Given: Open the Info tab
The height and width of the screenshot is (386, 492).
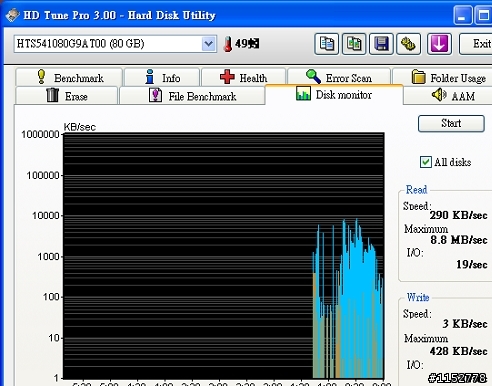Looking at the screenshot, I should [x=162, y=77].
